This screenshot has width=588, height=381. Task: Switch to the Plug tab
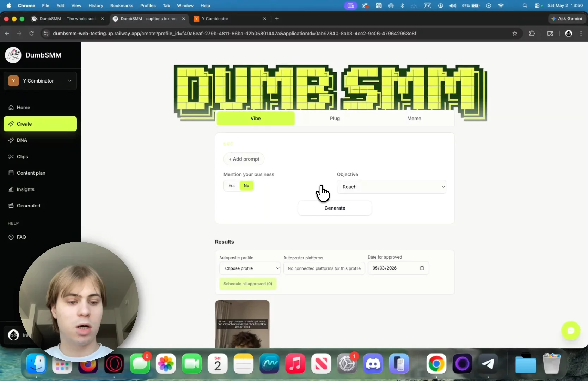tap(335, 119)
